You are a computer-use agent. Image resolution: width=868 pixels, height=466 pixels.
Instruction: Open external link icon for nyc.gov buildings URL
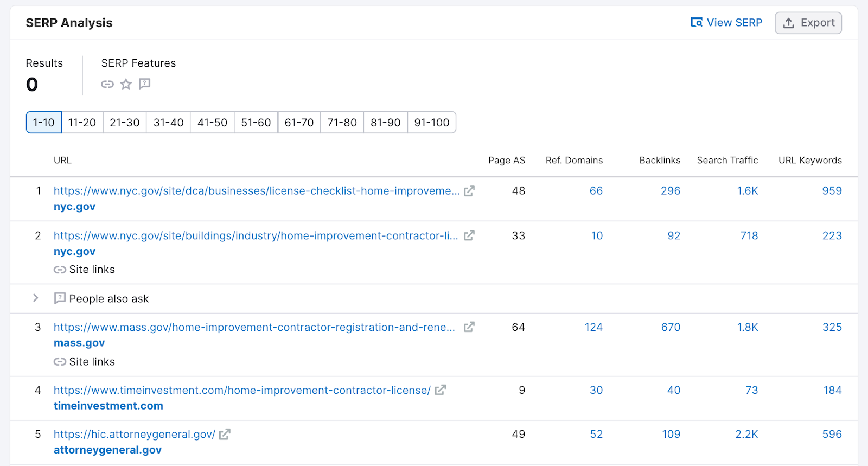point(469,235)
